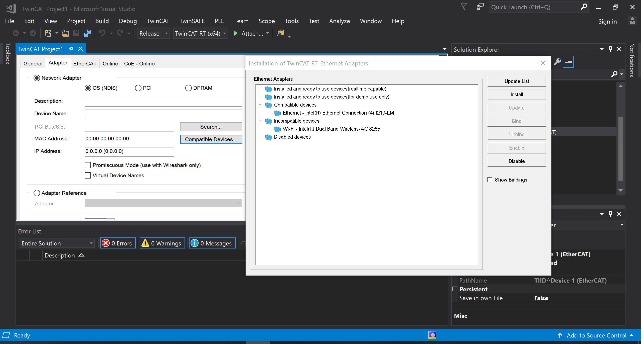This screenshot has width=644, height=344.
Task: Click the account avatar icon
Action: click(x=632, y=21)
